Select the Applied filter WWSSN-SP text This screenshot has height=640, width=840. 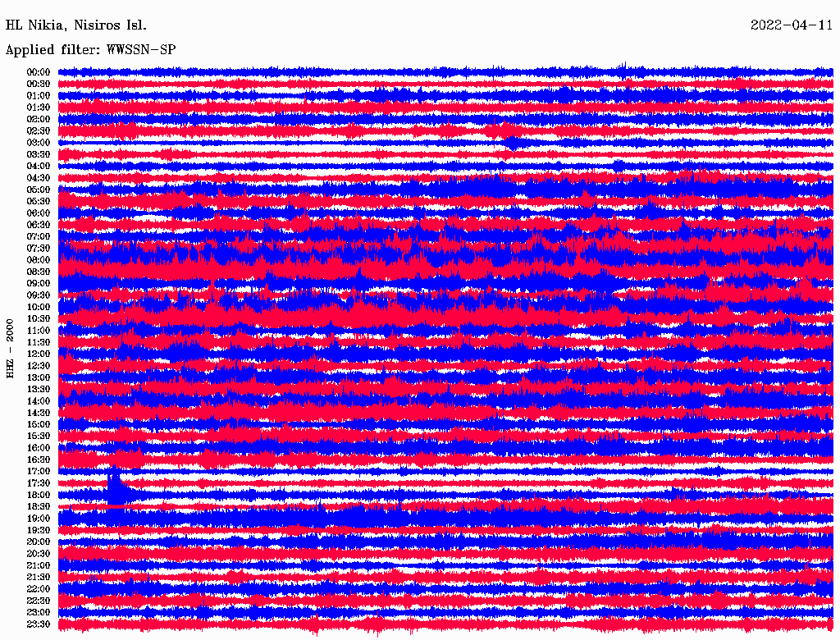click(x=90, y=49)
